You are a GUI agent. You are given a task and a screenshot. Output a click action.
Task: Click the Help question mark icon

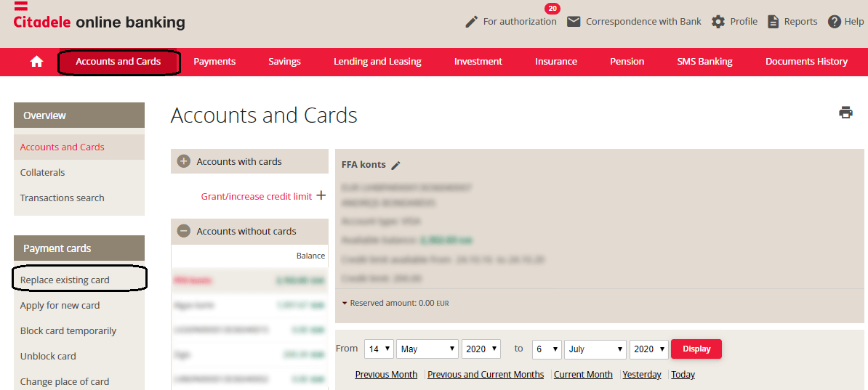pyautogui.click(x=835, y=22)
